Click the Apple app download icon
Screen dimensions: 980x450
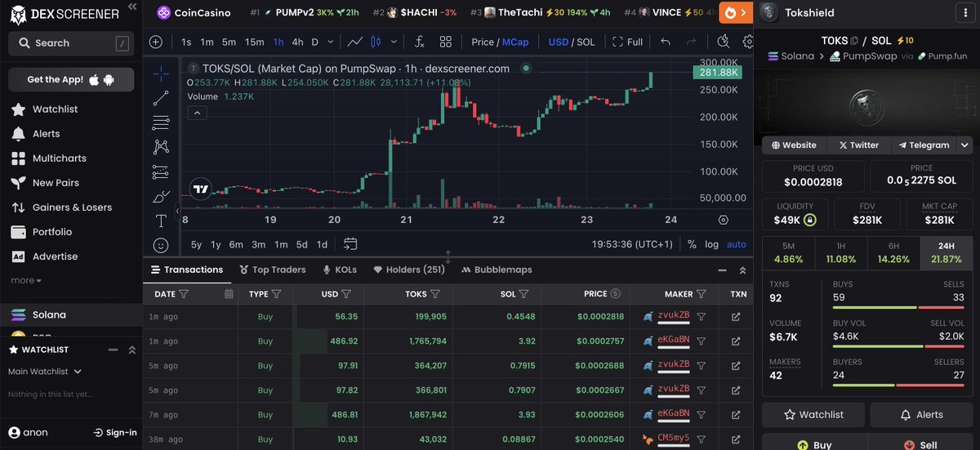(x=94, y=79)
